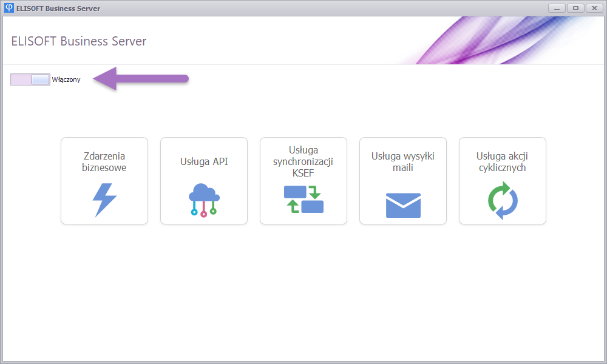607x364 pixels.
Task: Click the circular arrows cyclic actions icon
Action: point(503,203)
